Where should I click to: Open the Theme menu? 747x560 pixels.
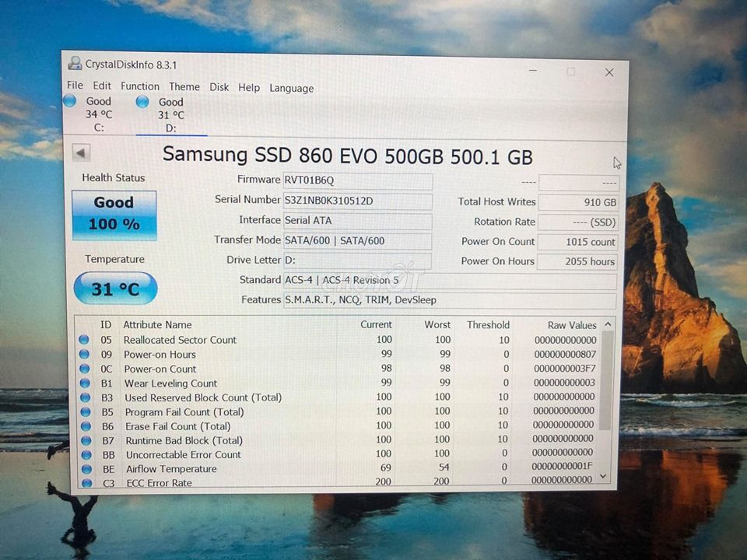pos(184,86)
